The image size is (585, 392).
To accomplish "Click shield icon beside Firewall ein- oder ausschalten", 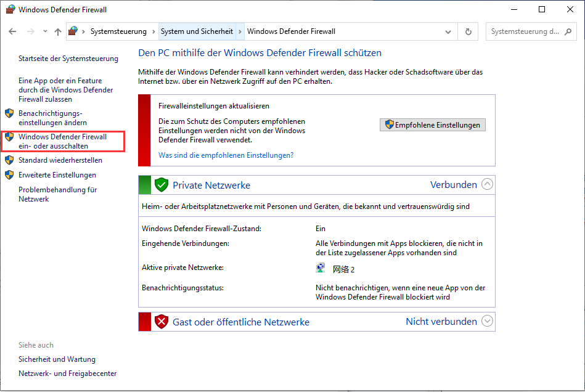I will (x=9, y=137).
